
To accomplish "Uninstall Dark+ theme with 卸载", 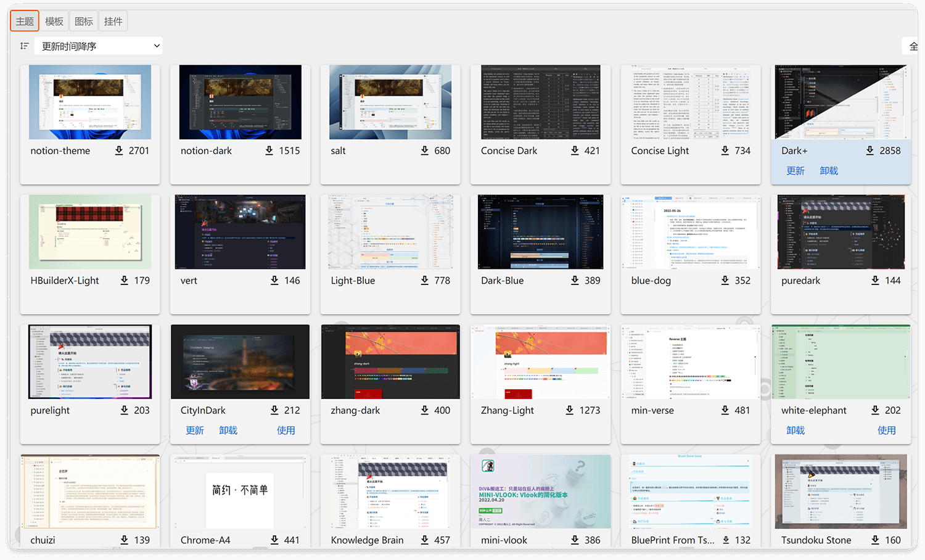I will point(829,171).
